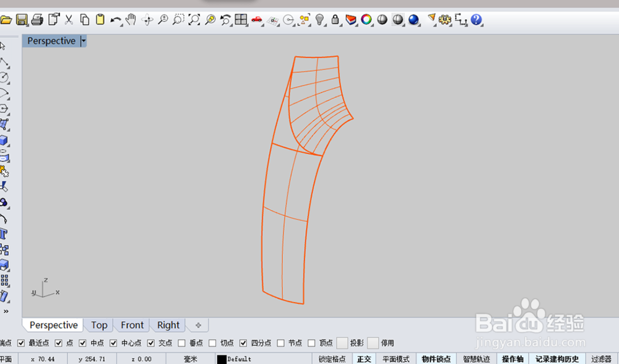The width and height of the screenshot is (619, 364).
Task: Open the Perspective viewport title dropdown arrow
Action: (x=84, y=41)
